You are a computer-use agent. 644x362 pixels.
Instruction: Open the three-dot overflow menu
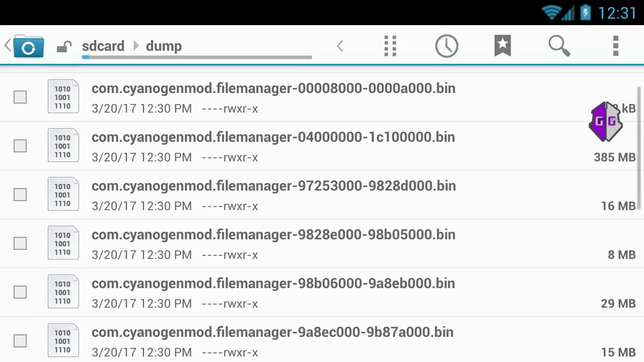click(615, 46)
